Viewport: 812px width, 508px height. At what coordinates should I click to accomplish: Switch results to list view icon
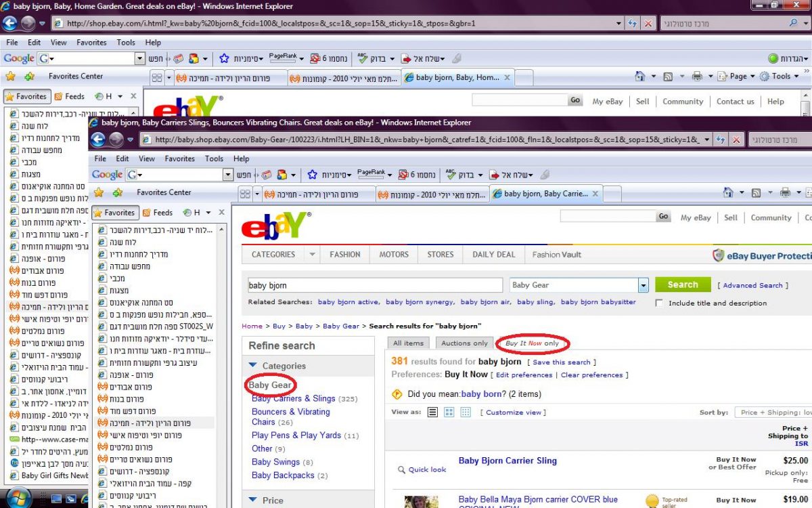[432, 412]
